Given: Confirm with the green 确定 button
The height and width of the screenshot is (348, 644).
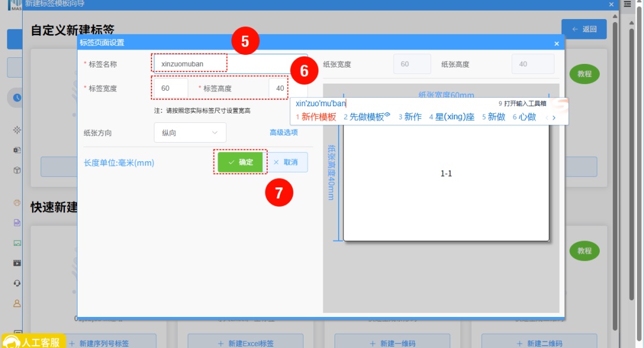Looking at the screenshot, I should pyautogui.click(x=240, y=162).
